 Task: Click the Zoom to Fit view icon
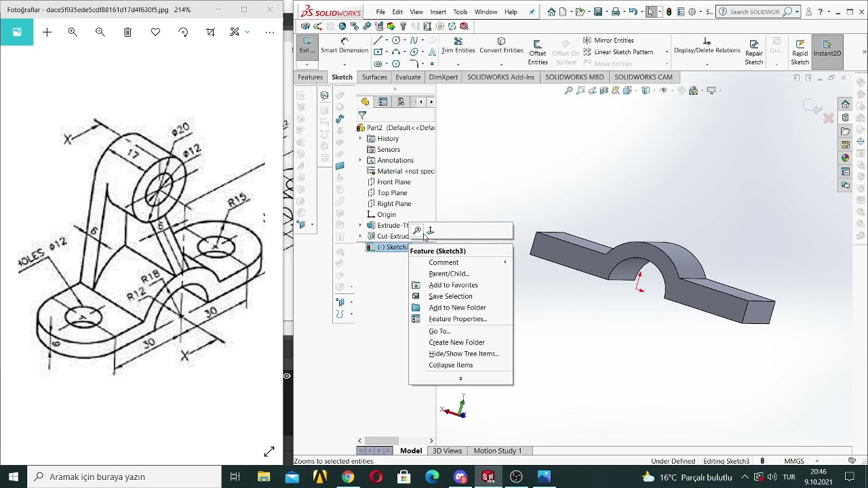tap(569, 90)
